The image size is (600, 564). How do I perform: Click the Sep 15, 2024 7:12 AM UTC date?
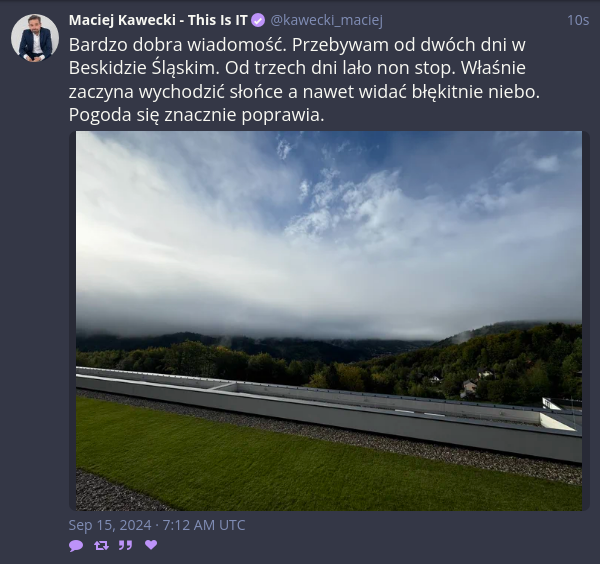coord(157,525)
